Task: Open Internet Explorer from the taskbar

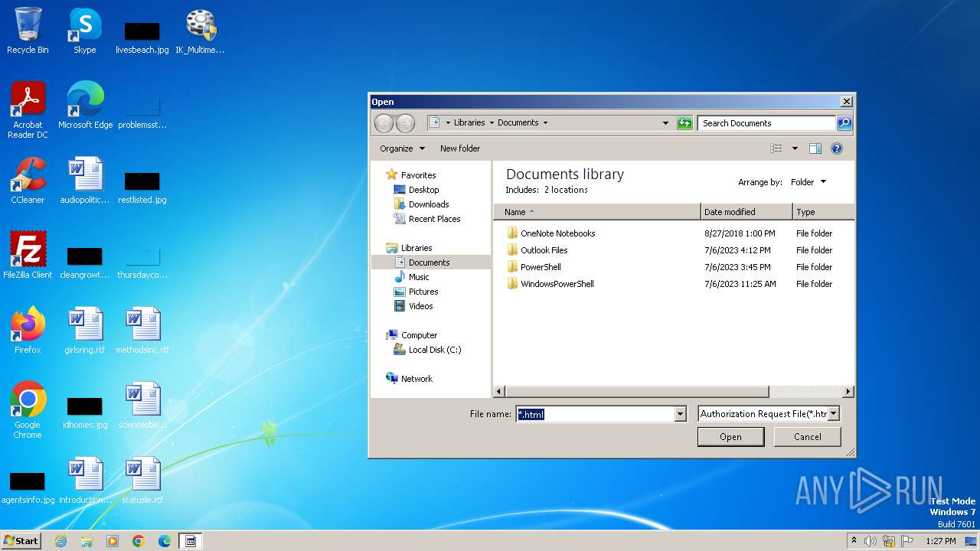Action: [x=60, y=541]
